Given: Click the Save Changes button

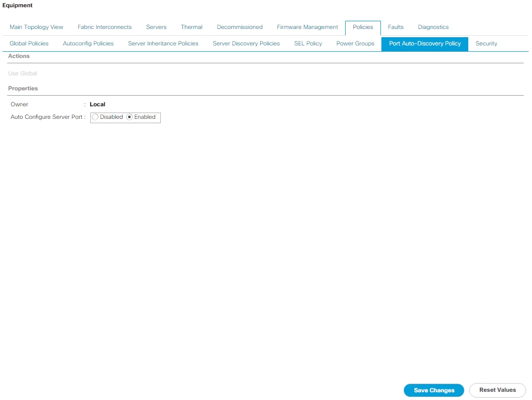Looking at the screenshot, I should (x=434, y=390).
